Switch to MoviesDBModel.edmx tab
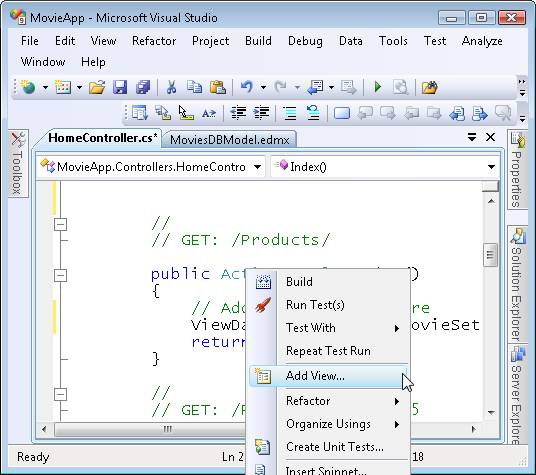Viewport: 536px width, 475px height. coord(229,140)
